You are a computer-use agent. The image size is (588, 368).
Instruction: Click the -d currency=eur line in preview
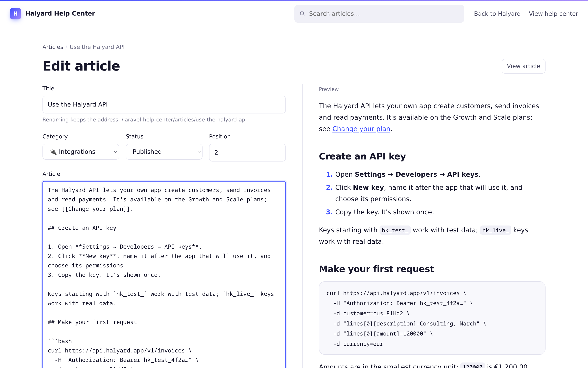pos(358,344)
